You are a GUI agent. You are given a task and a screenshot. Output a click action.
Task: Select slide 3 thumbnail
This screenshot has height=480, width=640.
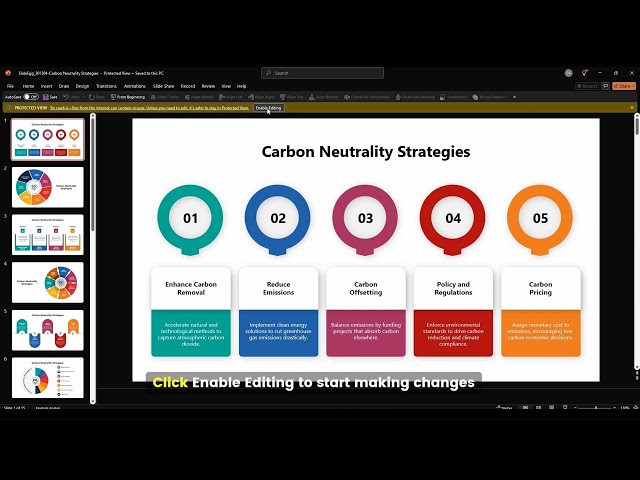(48, 235)
